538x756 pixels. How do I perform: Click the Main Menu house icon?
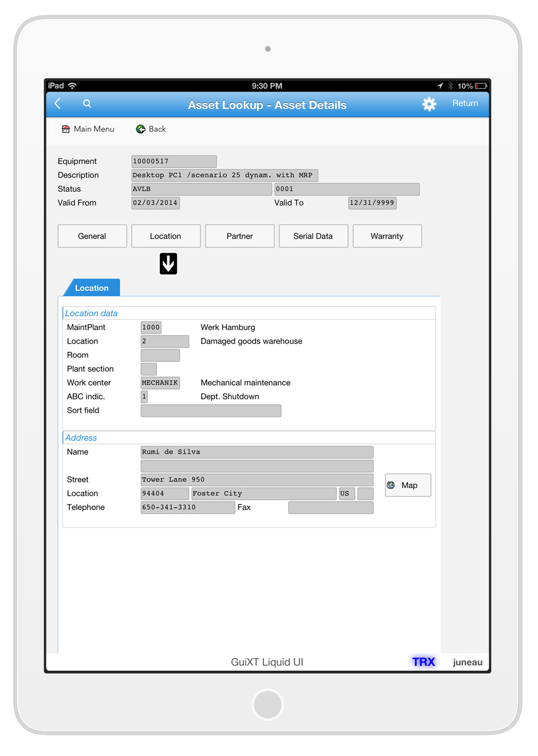pyautogui.click(x=66, y=129)
